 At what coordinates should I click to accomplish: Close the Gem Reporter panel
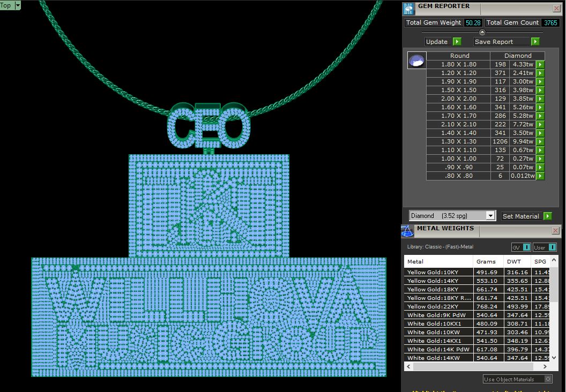556,8
